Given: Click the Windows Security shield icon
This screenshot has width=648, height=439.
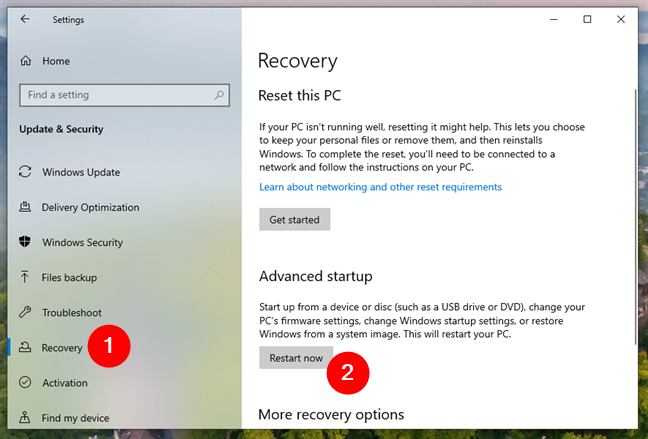Looking at the screenshot, I should click(26, 242).
